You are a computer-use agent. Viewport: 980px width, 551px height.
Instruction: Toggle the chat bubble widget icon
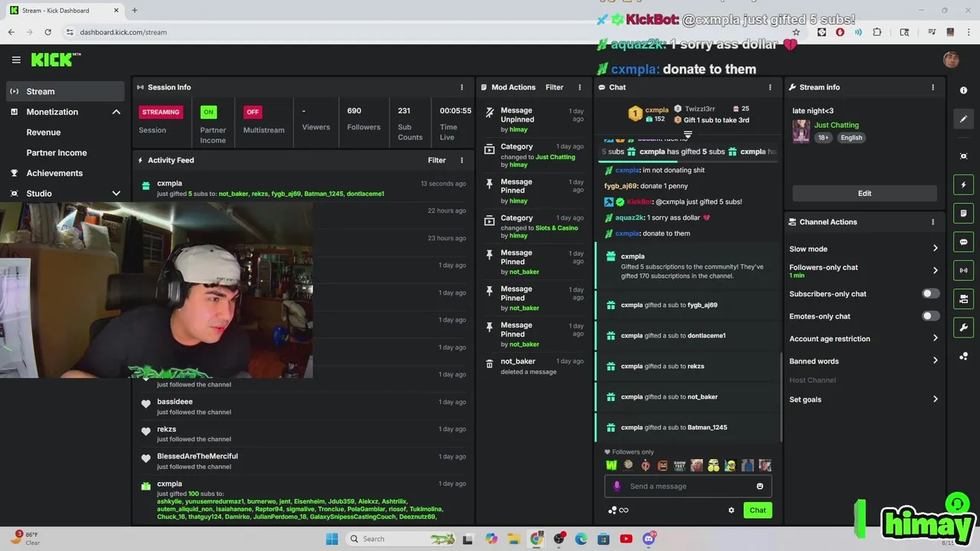pos(963,242)
